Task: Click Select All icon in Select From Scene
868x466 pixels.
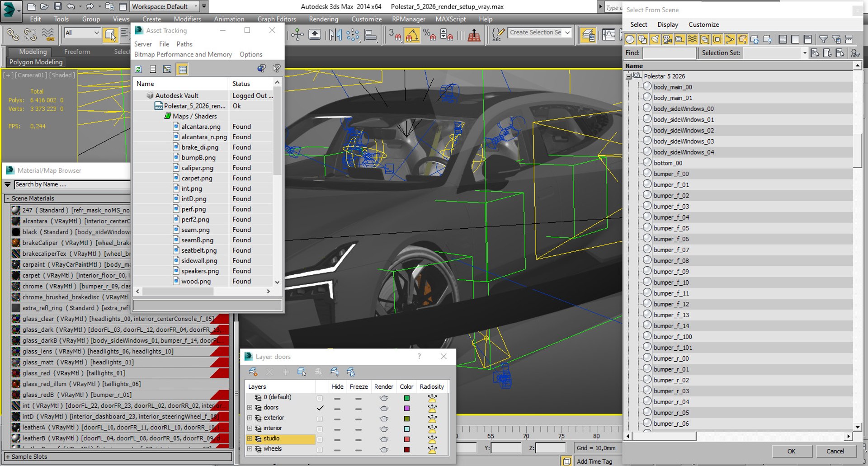Action: pyautogui.click(x=783, y=39)
